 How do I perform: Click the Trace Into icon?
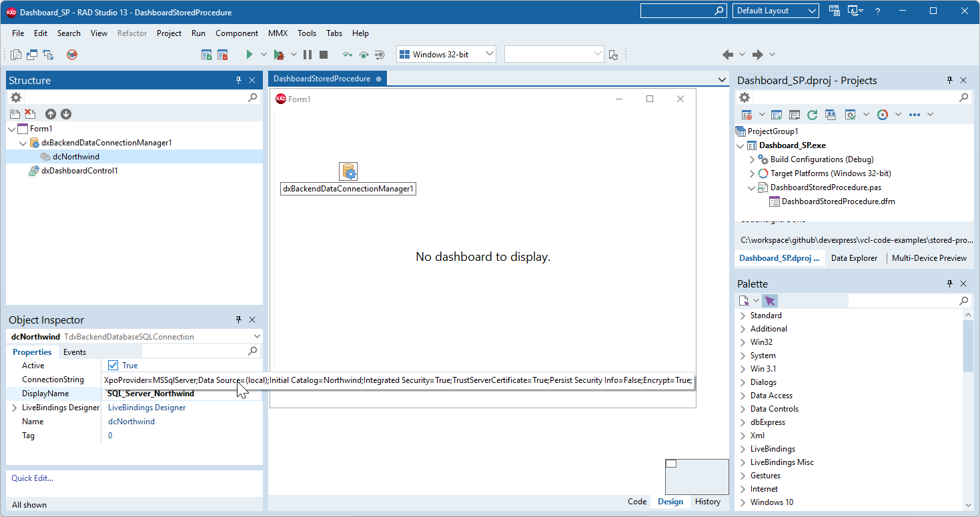click(x=347, y=55)
